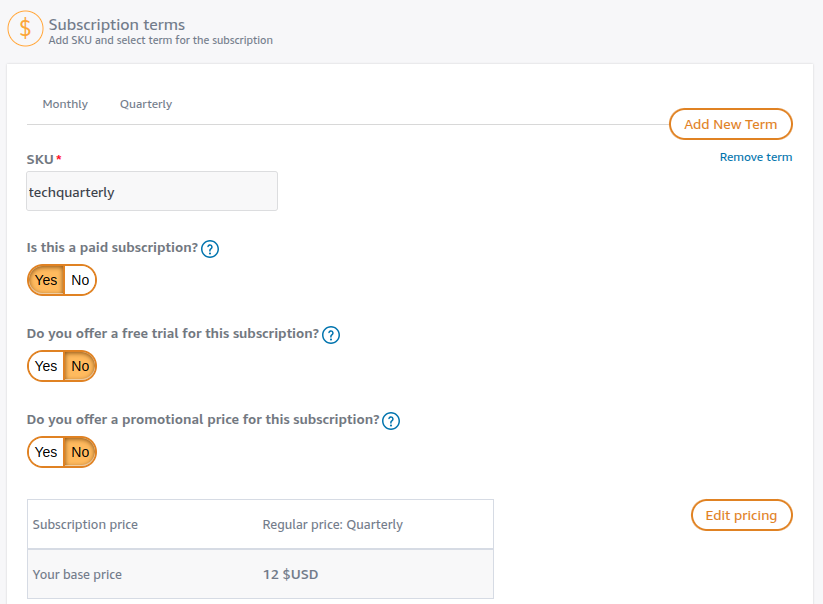Open Edit pricing
Image resolution: width=823 pixels, height=604 pixels.
click(x=741, y=515)
